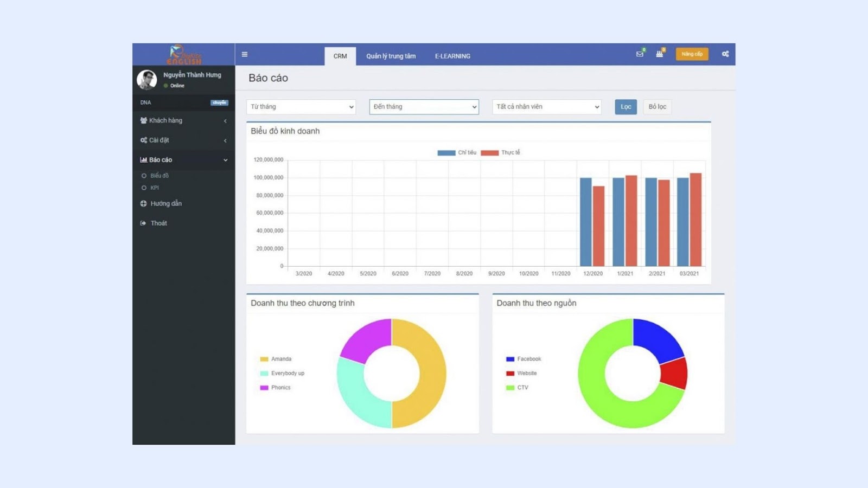Open the Đến tháng dropdown
868x488 pixels.
pyautogui.click(x=424, y=107)
